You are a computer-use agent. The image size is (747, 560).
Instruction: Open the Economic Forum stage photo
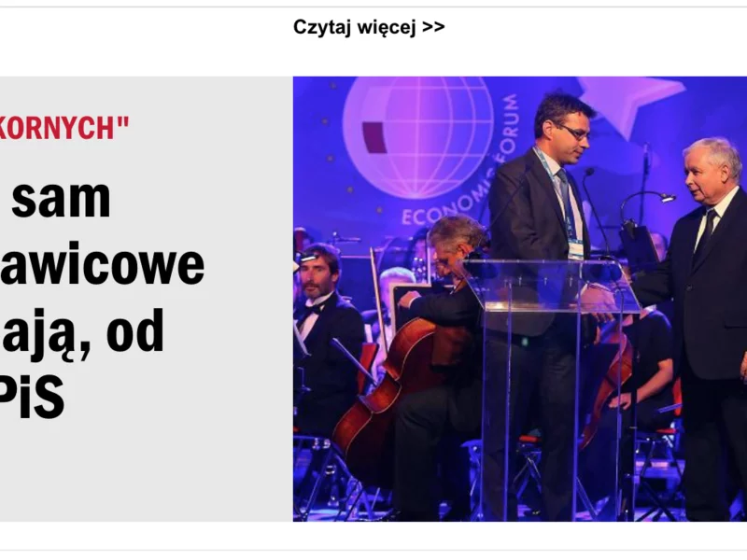click(x=520, y=299)
